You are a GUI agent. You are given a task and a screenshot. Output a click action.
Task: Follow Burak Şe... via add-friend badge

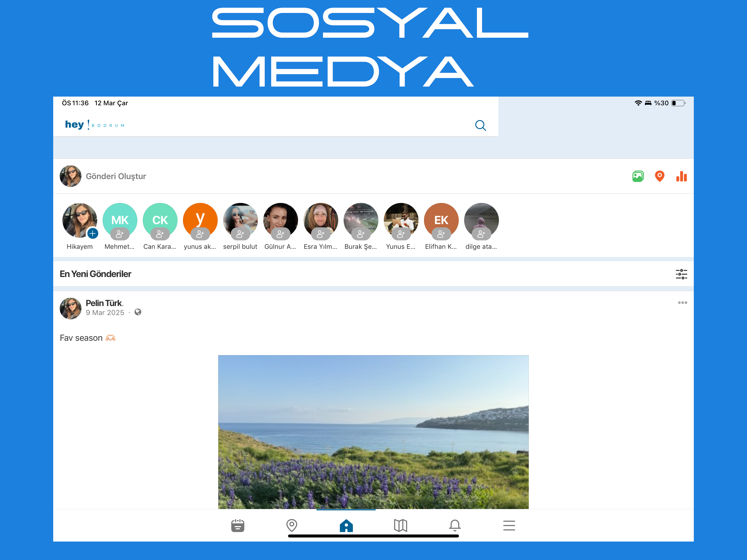click(x=361, y=234)
